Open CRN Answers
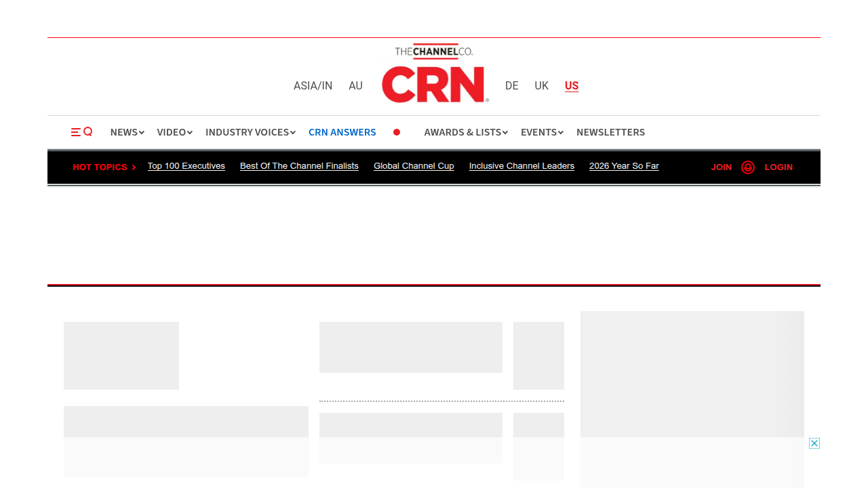This screenshot has width=868, height=488. click(342, 132)
